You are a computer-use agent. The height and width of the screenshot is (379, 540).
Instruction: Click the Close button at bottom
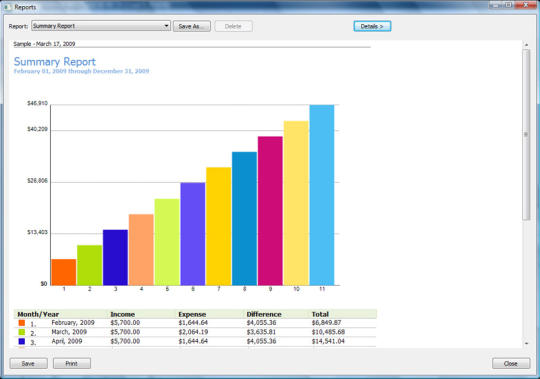[x=511, y=364]
